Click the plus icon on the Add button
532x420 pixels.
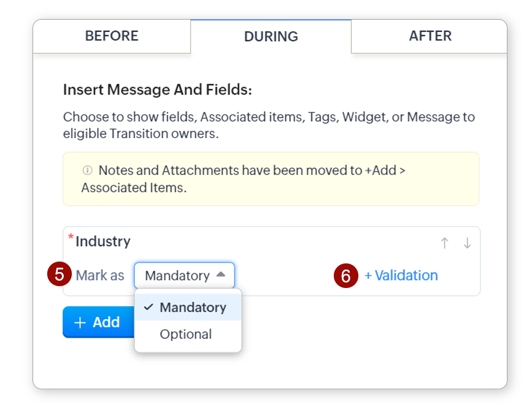pyautogui.click(x=80, y=322)
